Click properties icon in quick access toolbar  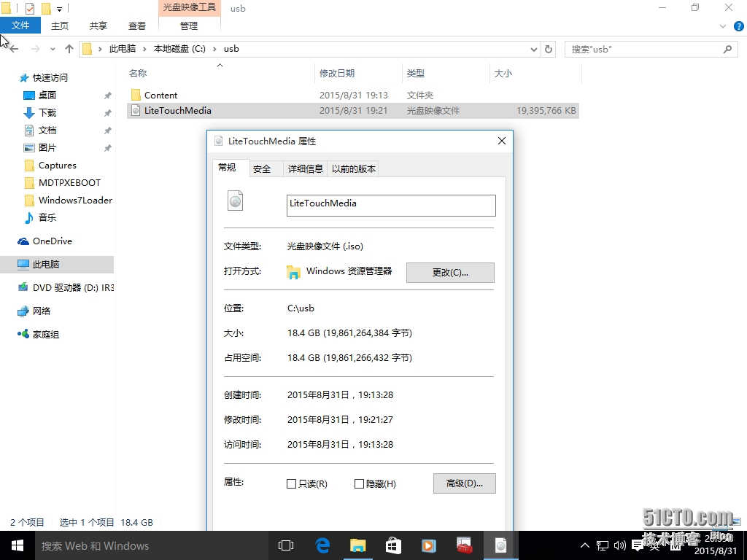pos(29,8)
